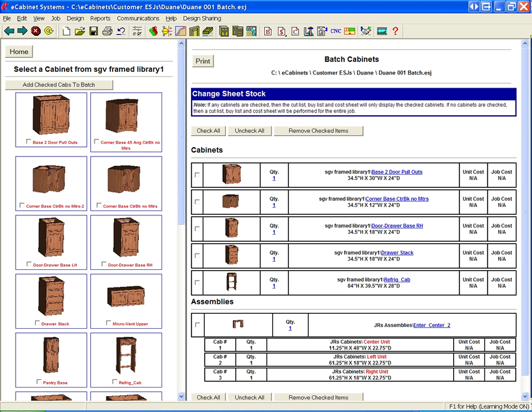The height and width of the screenshot is (412, 532).
Task: Open the material swatches icon
Action: click(153, 31)
